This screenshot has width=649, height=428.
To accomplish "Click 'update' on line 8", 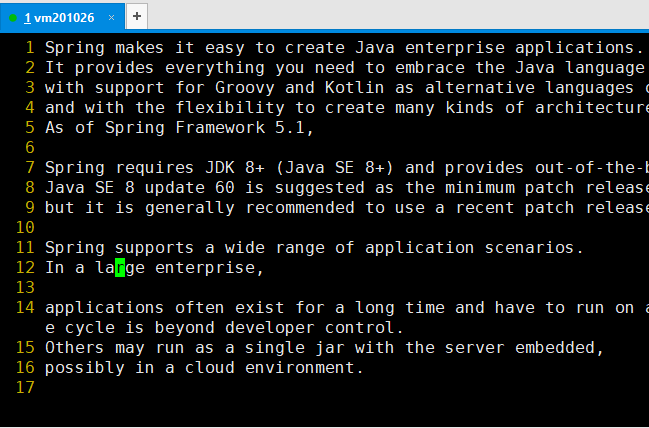I will [x=175, y=188].
